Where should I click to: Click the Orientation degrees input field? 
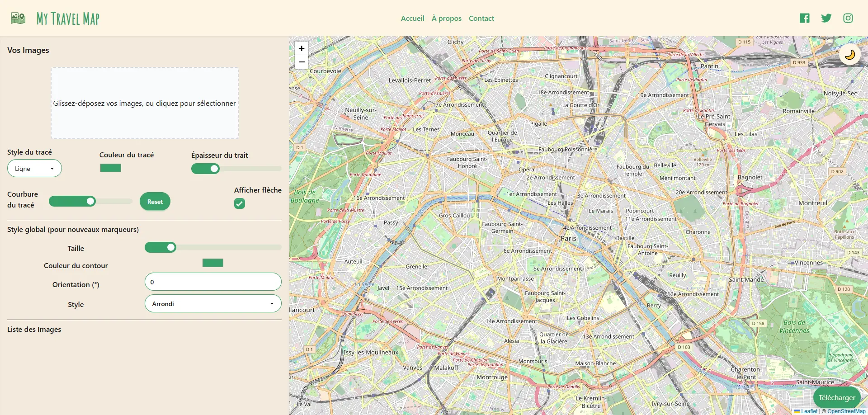point(213,282)
